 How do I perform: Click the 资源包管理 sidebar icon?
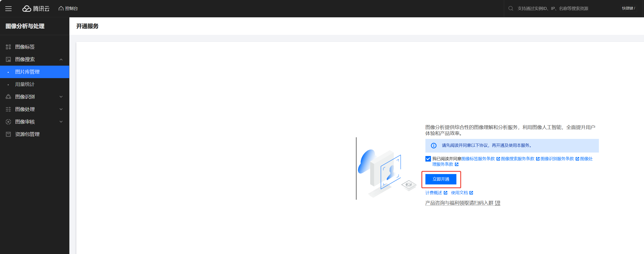pos(8,134)
